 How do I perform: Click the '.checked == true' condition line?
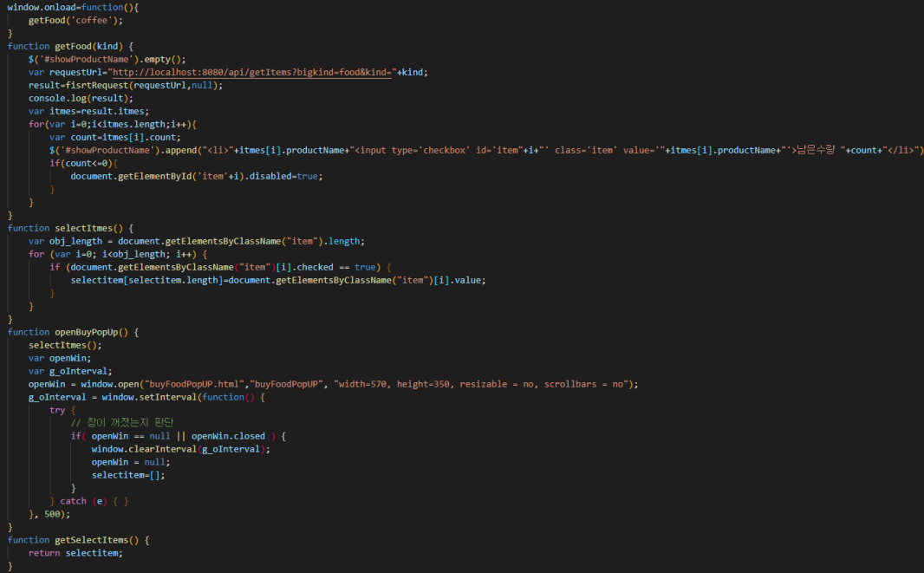point(220,267)
